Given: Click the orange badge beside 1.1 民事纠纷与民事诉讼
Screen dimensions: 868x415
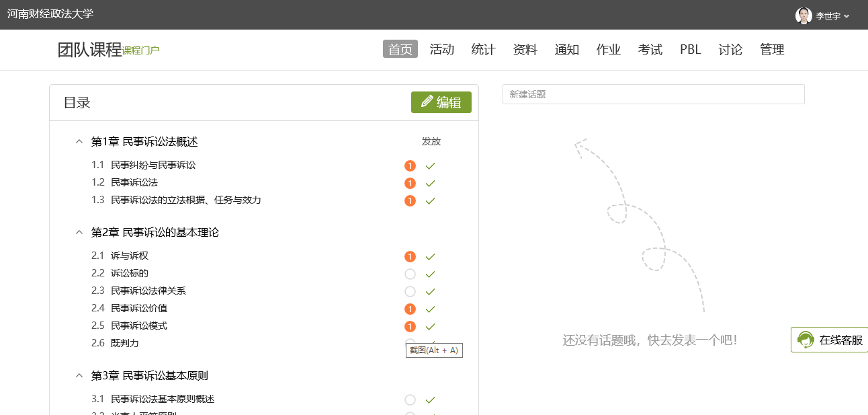Looking at the screenshot, I should [x=410, y=165].
